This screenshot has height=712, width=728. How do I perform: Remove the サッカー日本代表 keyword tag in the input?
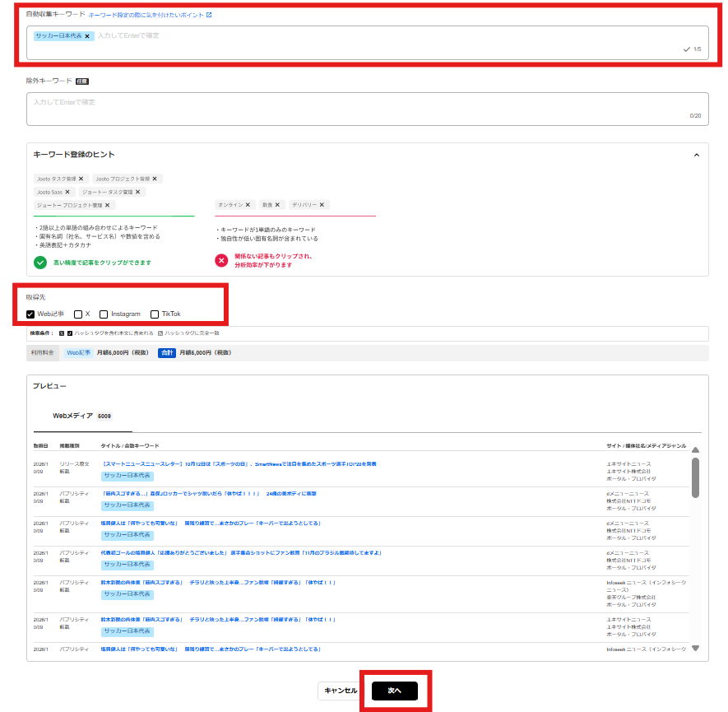(87, 36)
